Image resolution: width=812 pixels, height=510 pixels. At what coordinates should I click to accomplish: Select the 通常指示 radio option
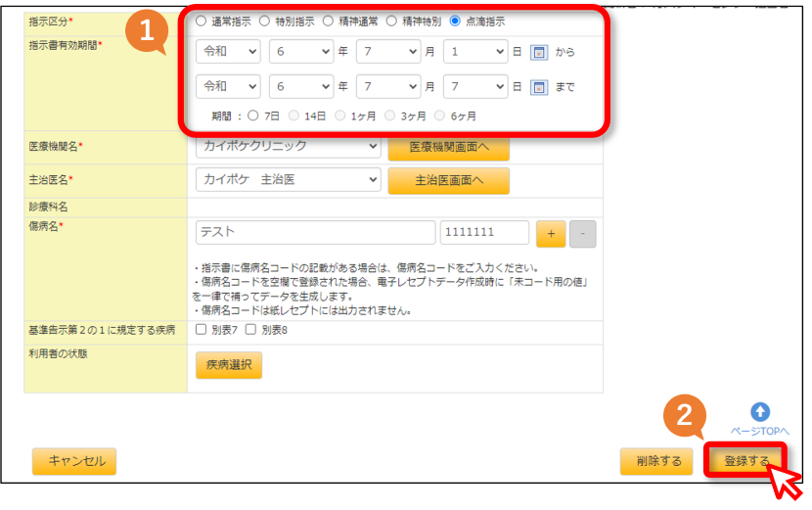[201, 22]
